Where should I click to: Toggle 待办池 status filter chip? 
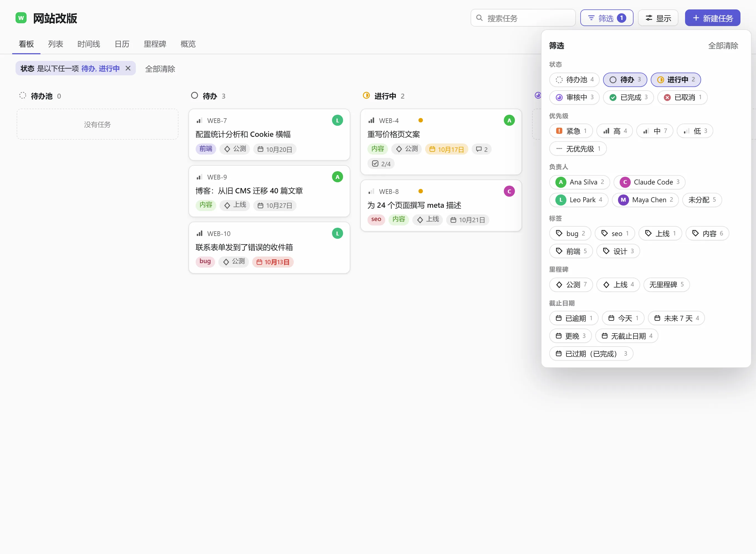point(574,80)
